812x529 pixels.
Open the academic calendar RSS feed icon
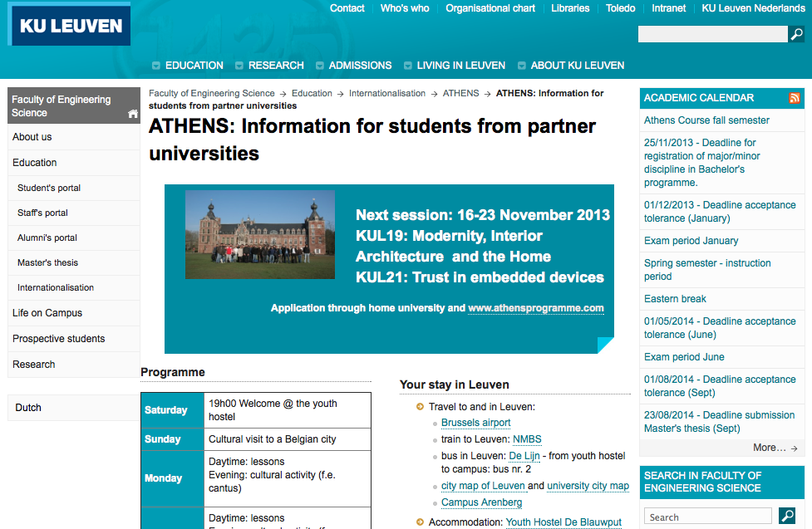pos(795,98)
